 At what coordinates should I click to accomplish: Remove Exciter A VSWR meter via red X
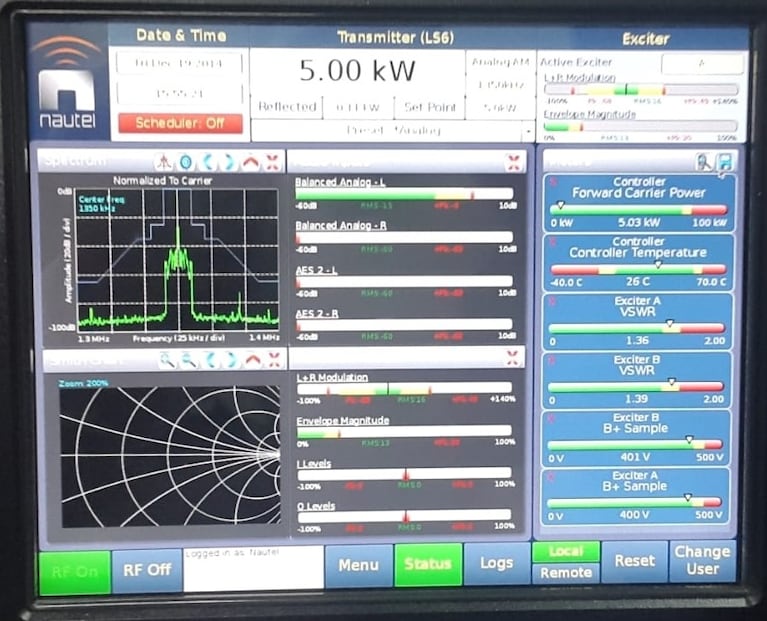coord(552,302)
